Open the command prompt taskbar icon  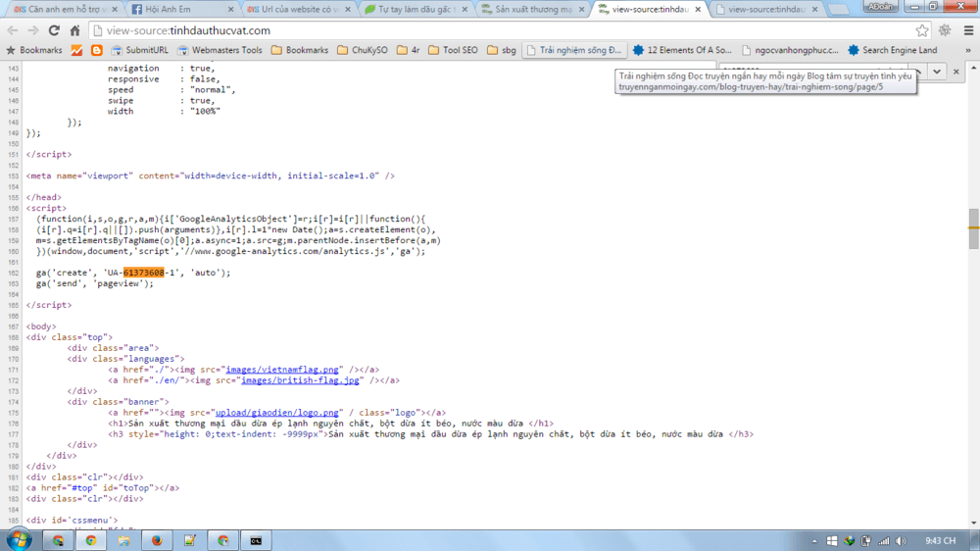[256, 540]
